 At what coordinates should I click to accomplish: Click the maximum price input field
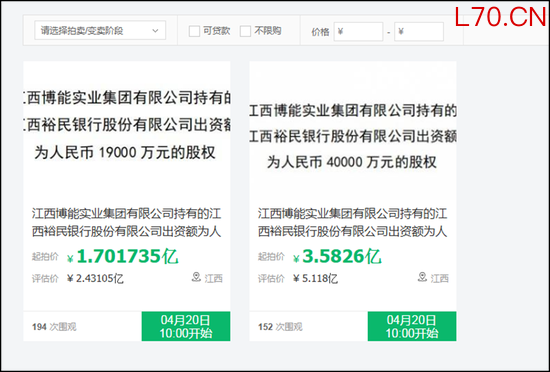pyautogui.click(x=419, y=32)
